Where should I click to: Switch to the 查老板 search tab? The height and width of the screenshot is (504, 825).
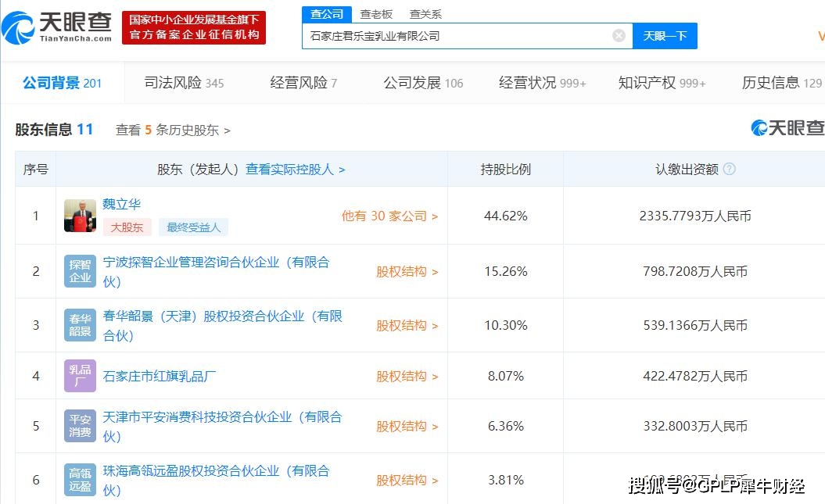point(376,13)
